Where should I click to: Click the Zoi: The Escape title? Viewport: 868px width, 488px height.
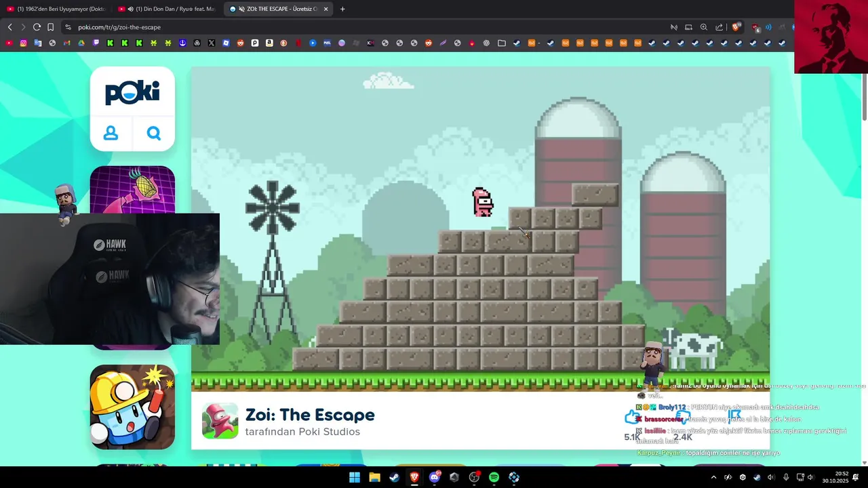310,415
